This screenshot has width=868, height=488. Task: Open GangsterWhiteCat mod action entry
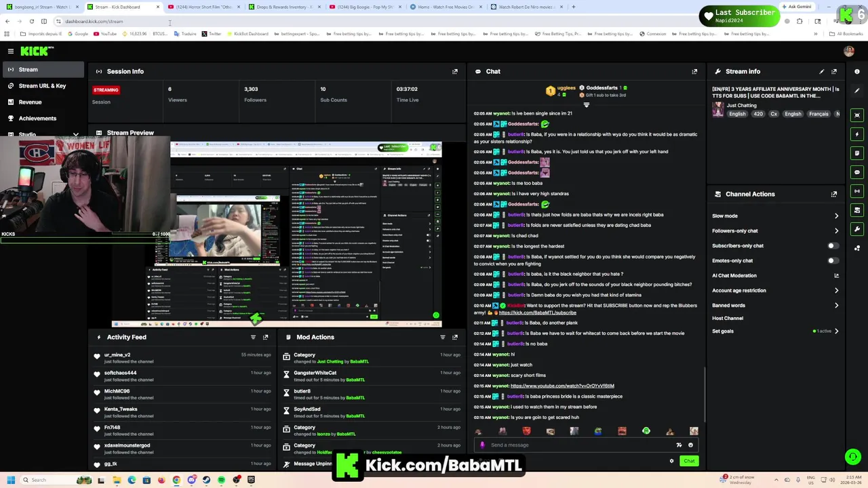315,373
